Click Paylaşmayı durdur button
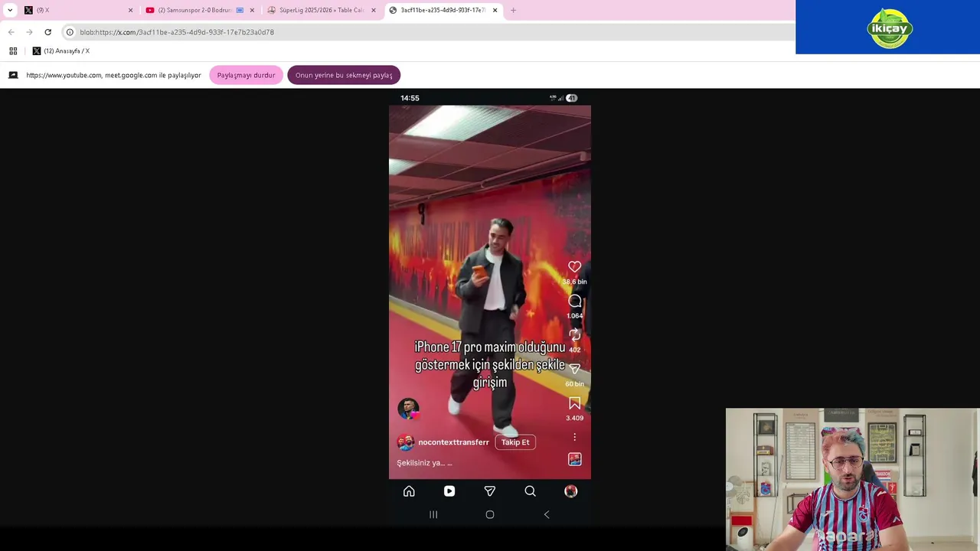Viewport: 980px width, 551px height. pos(246,75)
